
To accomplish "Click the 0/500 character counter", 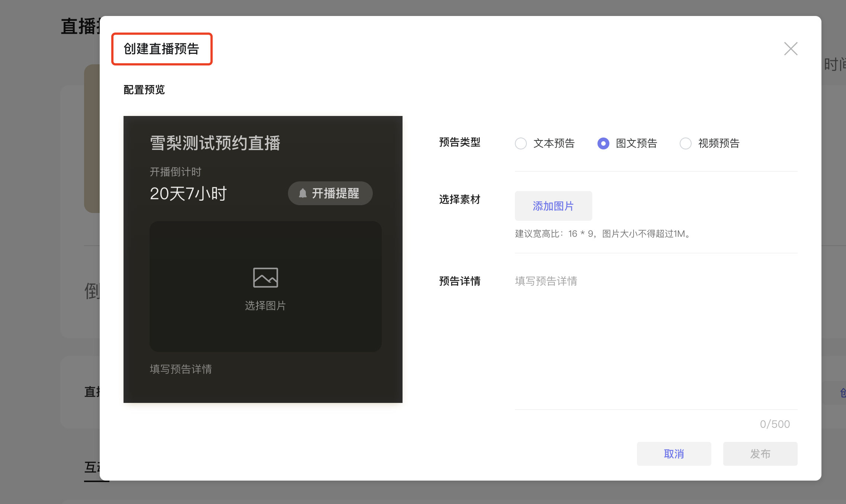I will [x=775, y=424].
